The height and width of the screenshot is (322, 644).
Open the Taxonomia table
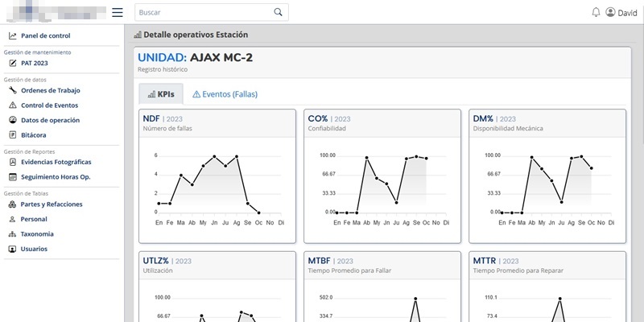(37, 234)
